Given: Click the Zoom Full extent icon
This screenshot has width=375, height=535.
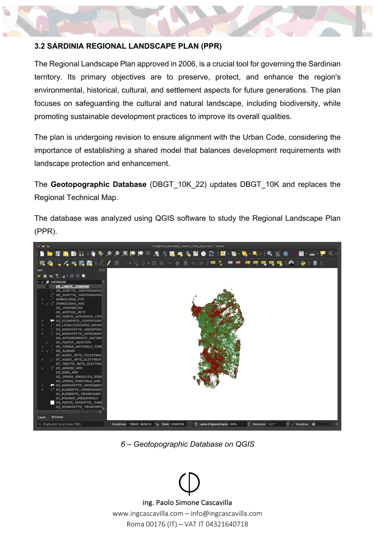Looking at the screenshot, I should [x=125, y=254].
